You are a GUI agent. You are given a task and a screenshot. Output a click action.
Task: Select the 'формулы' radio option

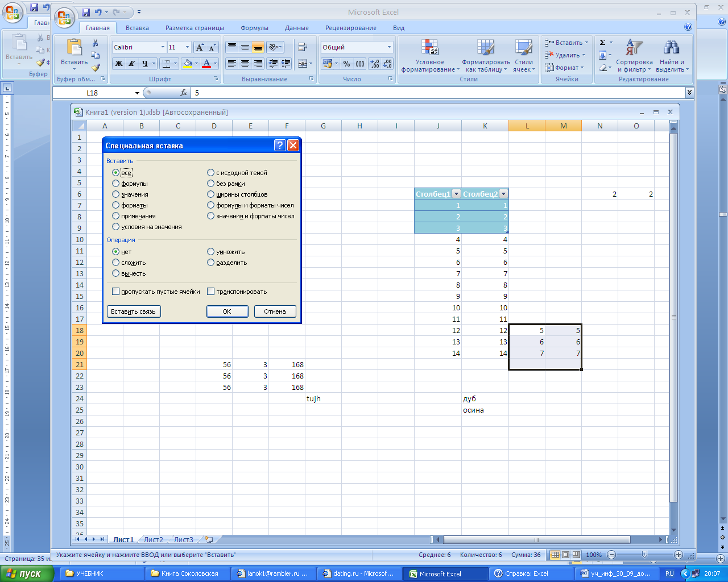pyautogui.click(x=116, y=184)
